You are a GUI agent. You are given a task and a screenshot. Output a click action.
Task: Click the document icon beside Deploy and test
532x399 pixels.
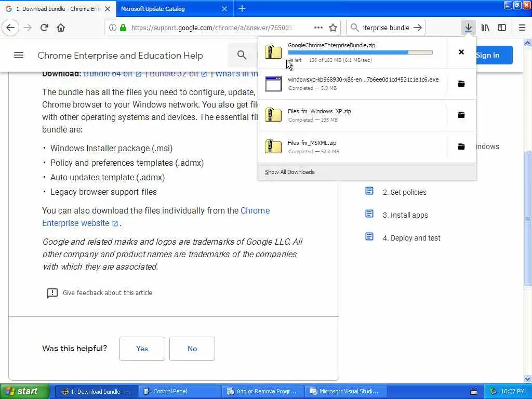pyautogui.click(x=369, y=236)
